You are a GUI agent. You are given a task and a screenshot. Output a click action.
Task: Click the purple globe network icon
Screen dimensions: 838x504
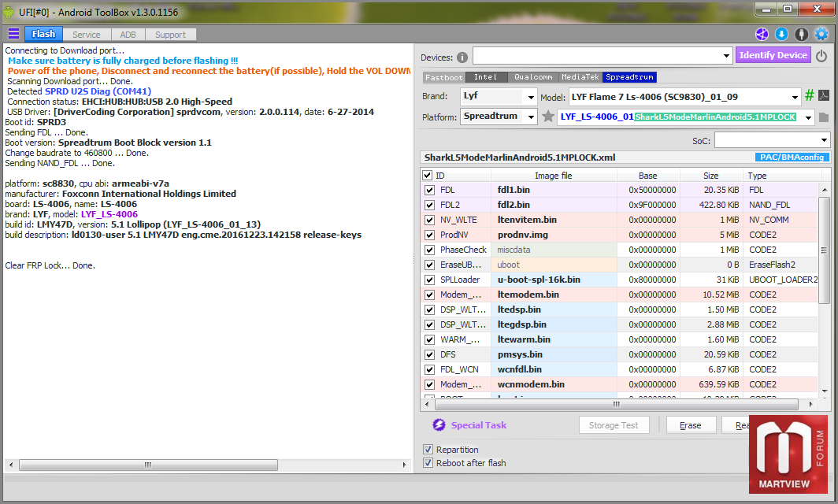(x=762, y=34)
